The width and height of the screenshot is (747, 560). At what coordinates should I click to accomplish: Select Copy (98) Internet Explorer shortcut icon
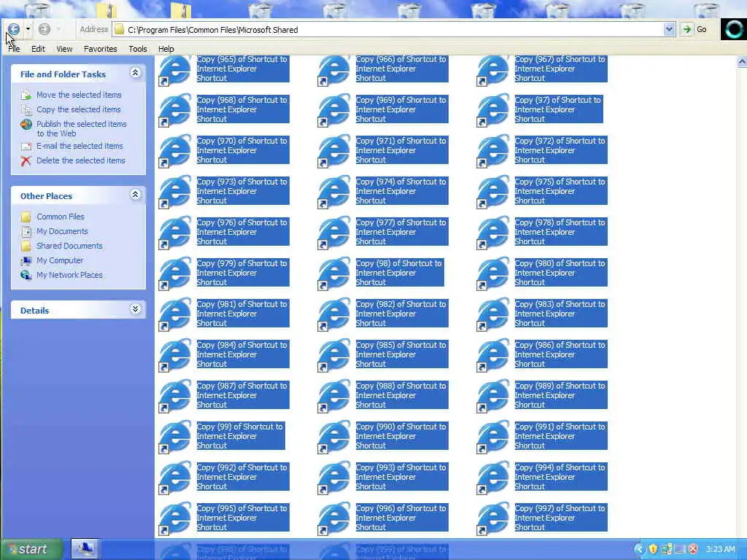[334, 274]
